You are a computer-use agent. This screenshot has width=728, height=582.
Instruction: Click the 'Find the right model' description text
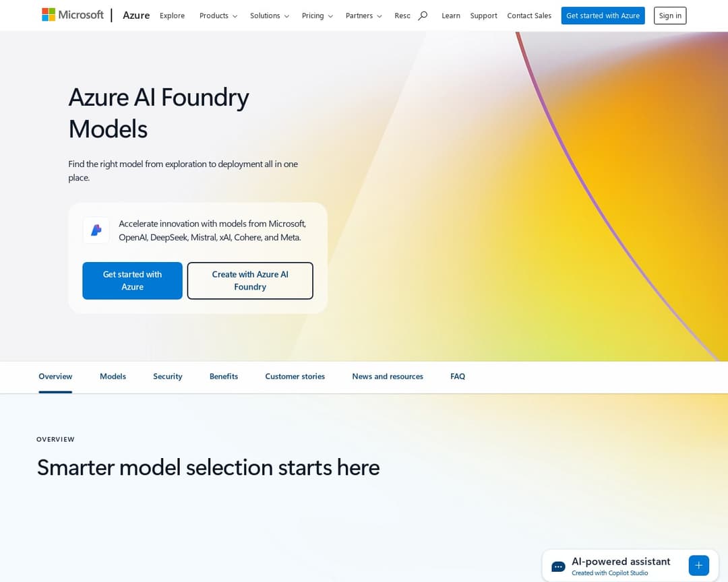pyautogui.click(x=183, y=171)
